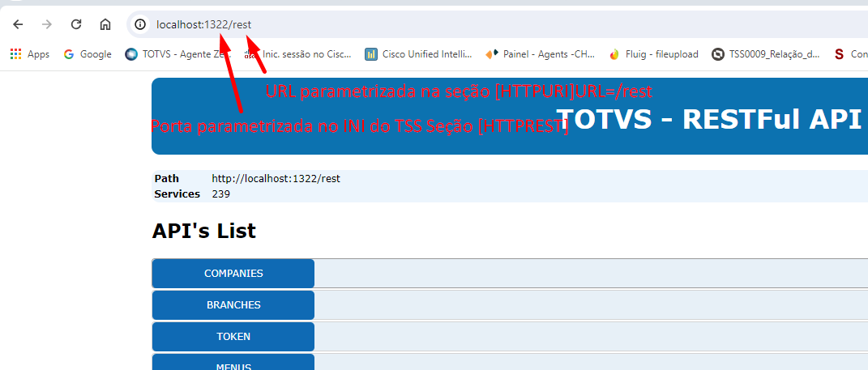Viewport: 868px width, 370px height.
Task: Click the forward navigation arrow
Action: (47, 24)
